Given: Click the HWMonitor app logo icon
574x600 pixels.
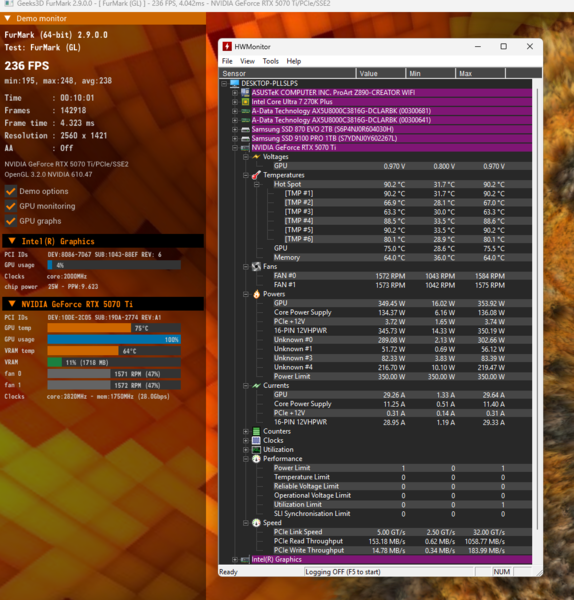Looking at the screenshot, I should pos(227,47).
